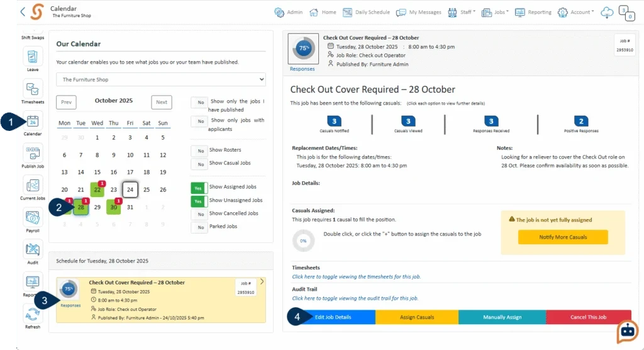Click the back arrow beside the logo
This screenshot has height=350, width=644.
click(x=23, y=12)
